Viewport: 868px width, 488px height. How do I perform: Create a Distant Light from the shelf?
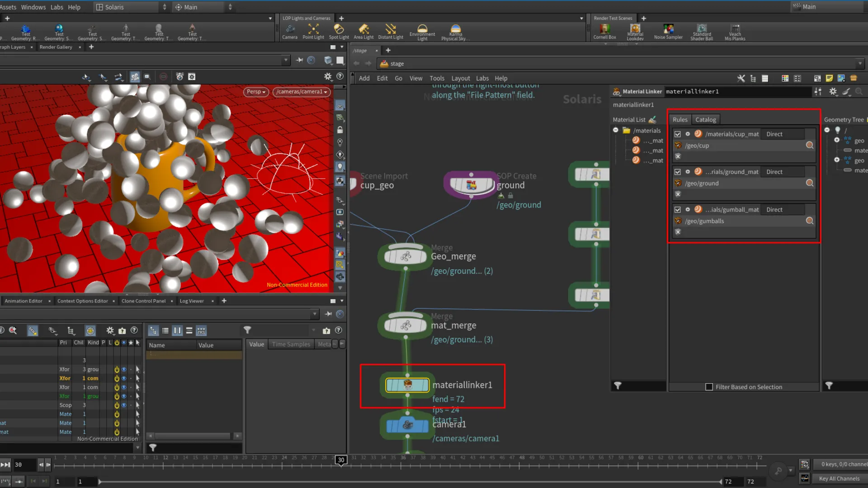pyautogui.click(x=390, y=31)
